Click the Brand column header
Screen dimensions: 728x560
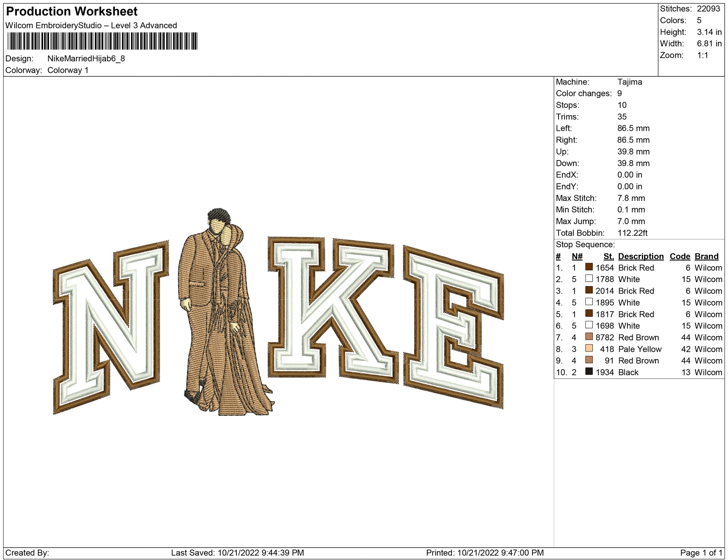(706, 256)
